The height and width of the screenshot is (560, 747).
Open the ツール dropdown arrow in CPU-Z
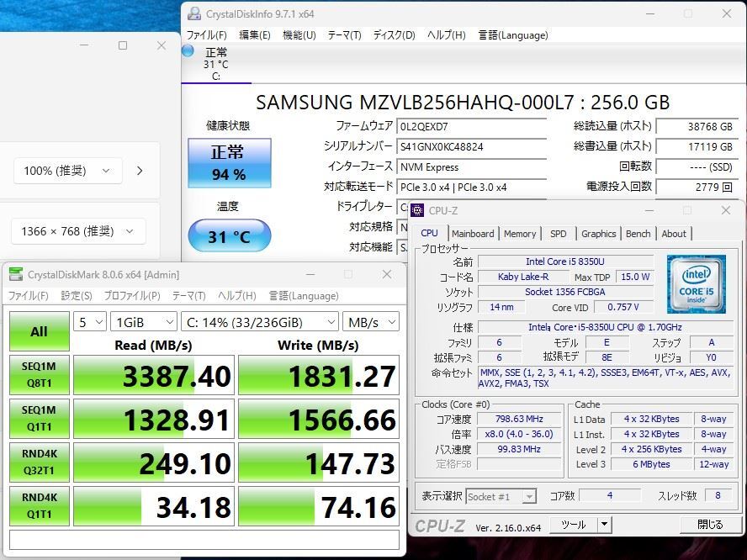pos(603,524)
